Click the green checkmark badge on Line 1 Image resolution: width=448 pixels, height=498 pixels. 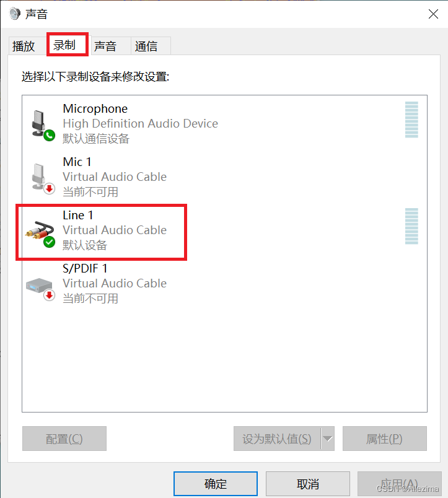point(49,242)
